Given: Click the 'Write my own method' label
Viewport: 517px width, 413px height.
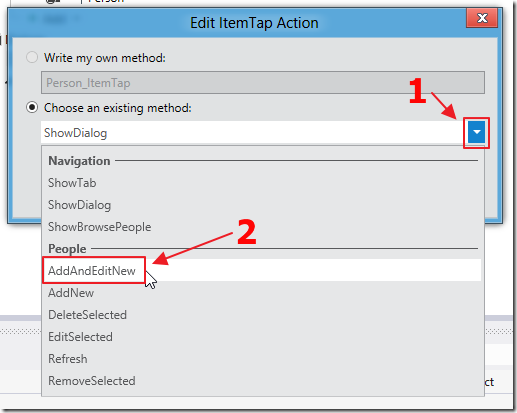Looking at the screenshot, I should coord(105,58).
